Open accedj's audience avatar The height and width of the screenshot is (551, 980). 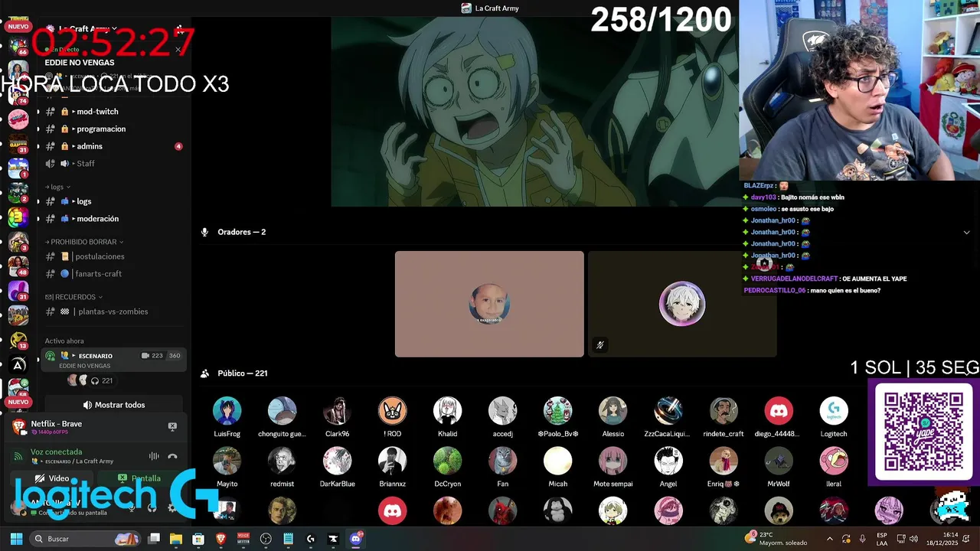coord(502,411)
